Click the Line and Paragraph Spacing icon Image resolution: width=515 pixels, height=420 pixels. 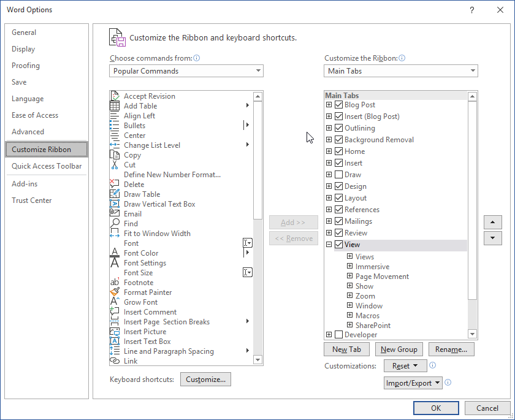tap(115, 351)
